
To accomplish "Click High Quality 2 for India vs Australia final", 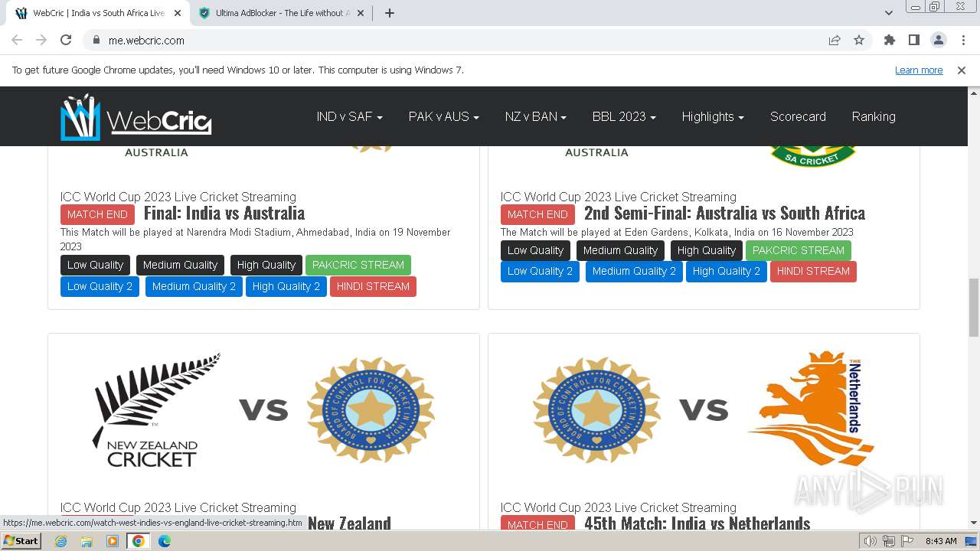I will click(286, 286).
